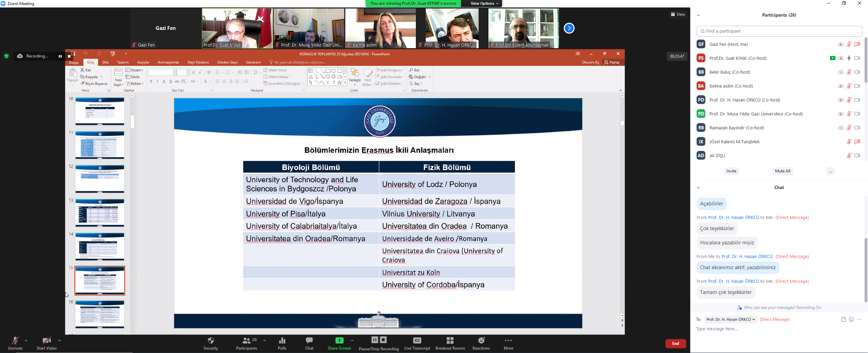Open Breakout Rooms icon
This screenshot has width=868, height=353.
click(x=450, y=340)
